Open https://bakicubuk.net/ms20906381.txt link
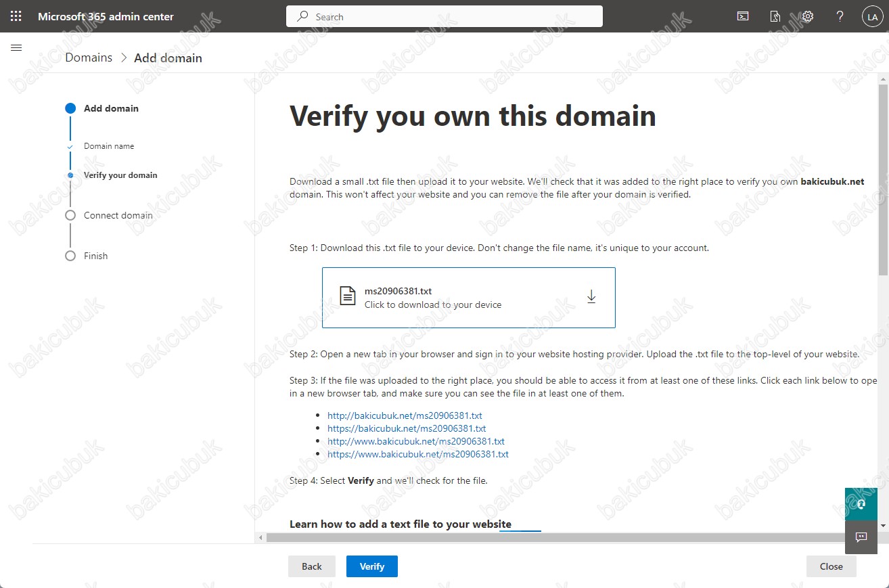Image resolution: width=889 pixels, height=588 pixels. 407,428
